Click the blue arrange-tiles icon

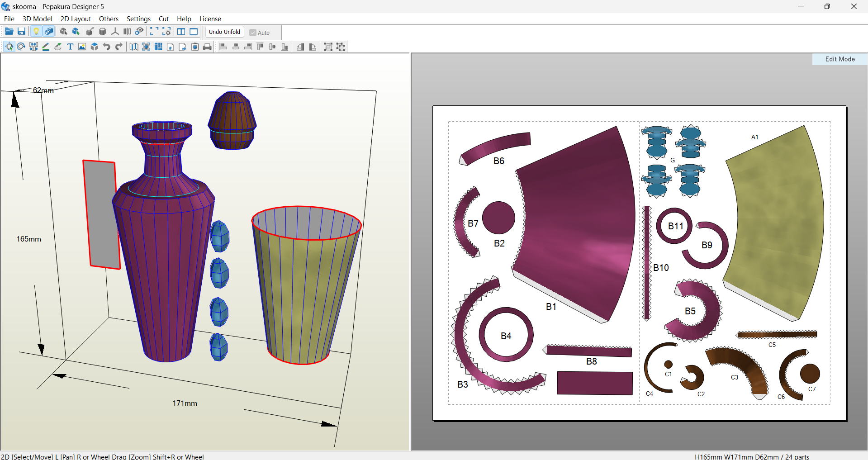tap(158, 47)
